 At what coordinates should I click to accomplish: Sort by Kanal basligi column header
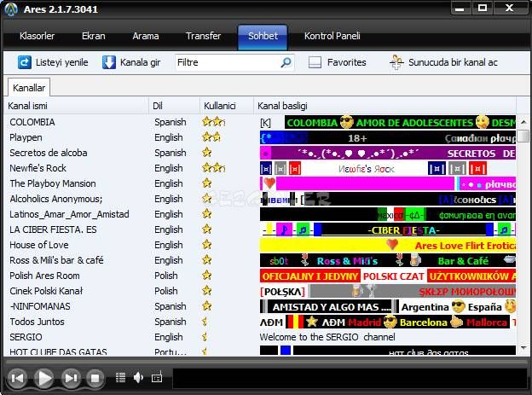pyautogui.click(x=385, y=106)
